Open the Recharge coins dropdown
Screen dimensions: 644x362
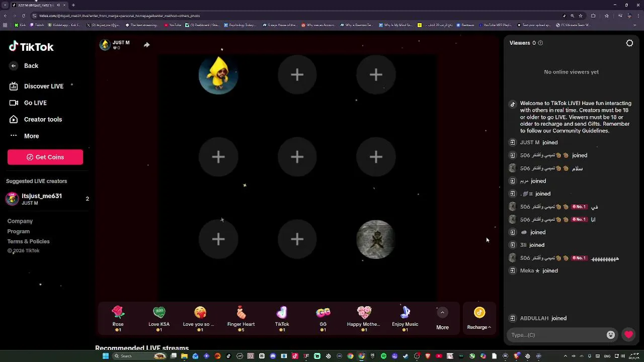(479, 319)
